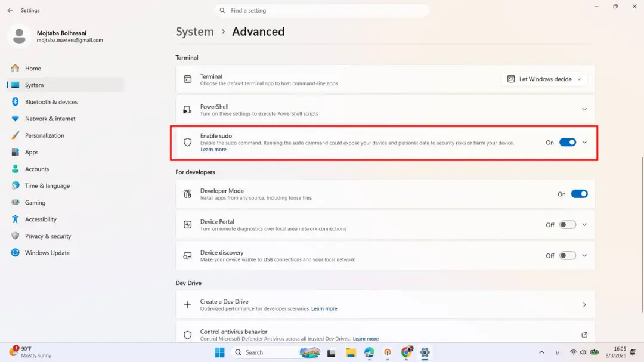This screenshot has height=362, width=644.
Task: Click the volume speaker icon in the tray
Action: [x=583, y=352]
